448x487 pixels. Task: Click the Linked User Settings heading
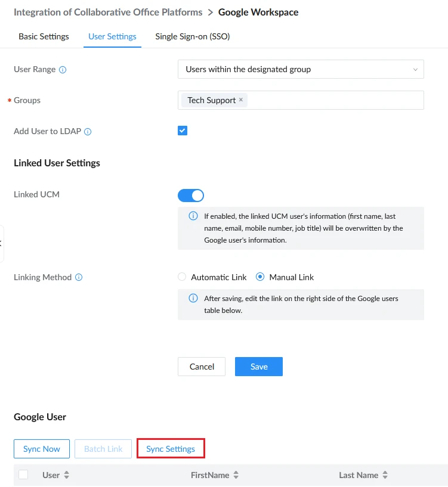click(57, 163)
